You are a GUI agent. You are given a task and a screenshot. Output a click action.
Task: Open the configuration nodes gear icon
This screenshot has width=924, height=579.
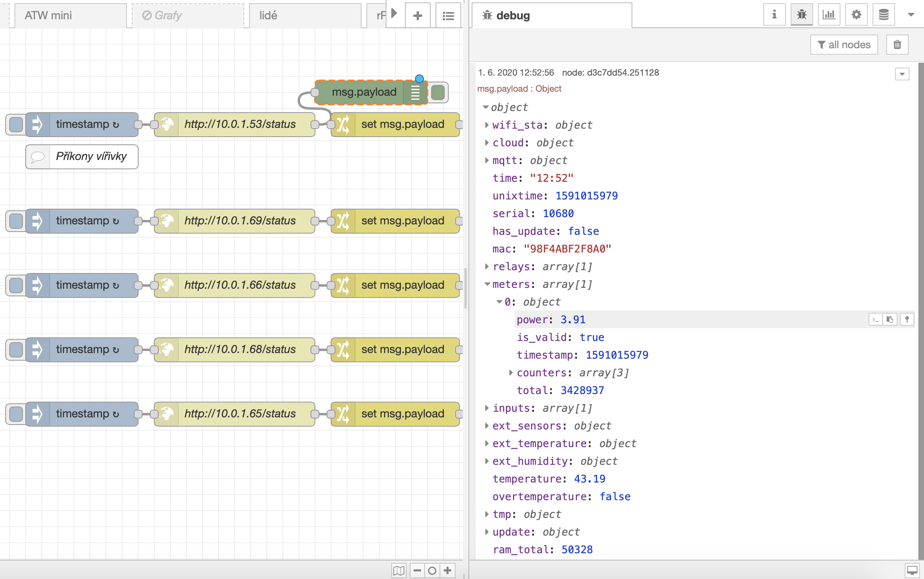[856, 15]
